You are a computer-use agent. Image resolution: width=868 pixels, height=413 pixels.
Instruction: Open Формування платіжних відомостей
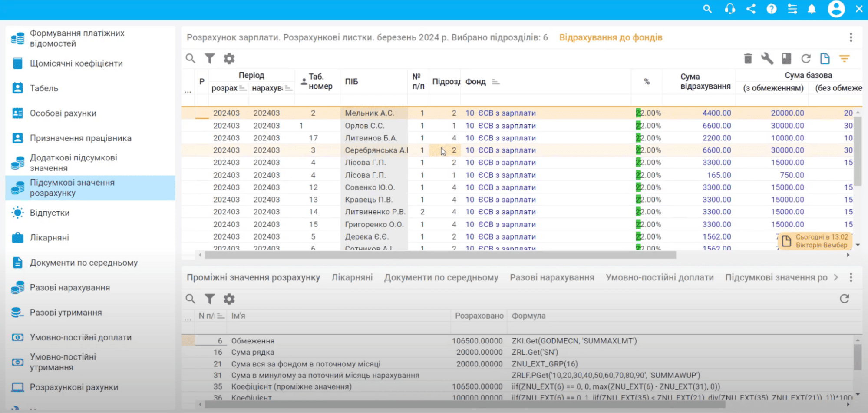point(90,38)
